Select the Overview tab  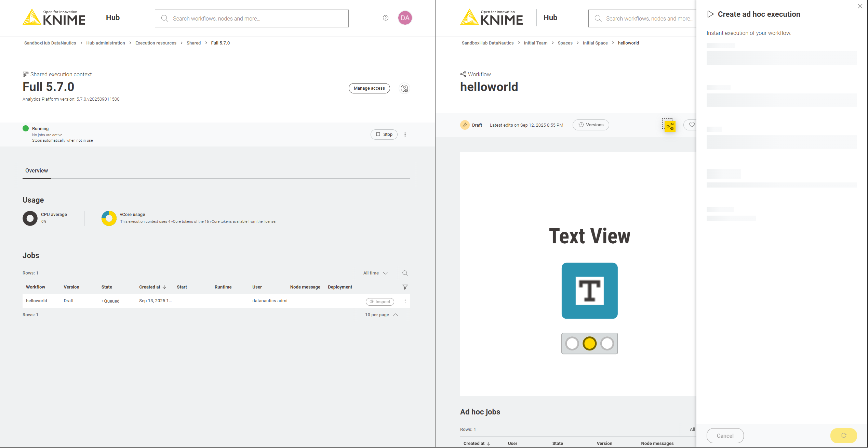37,170
